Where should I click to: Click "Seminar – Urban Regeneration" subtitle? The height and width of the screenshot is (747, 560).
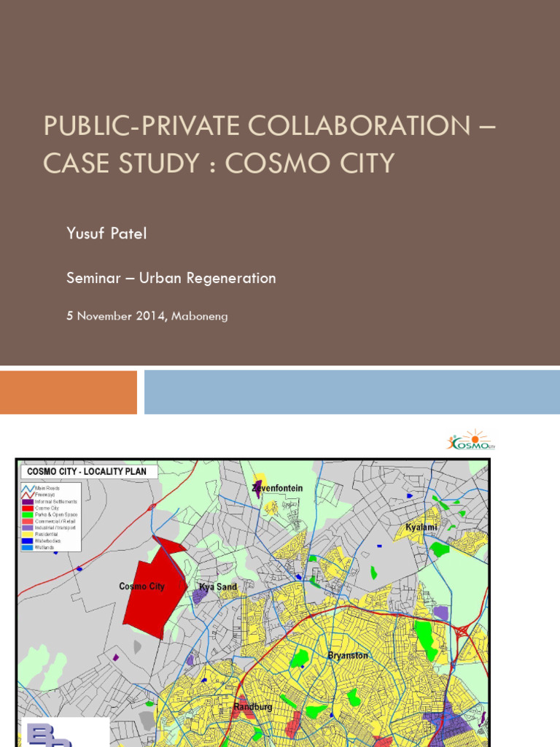pos(171,278)
